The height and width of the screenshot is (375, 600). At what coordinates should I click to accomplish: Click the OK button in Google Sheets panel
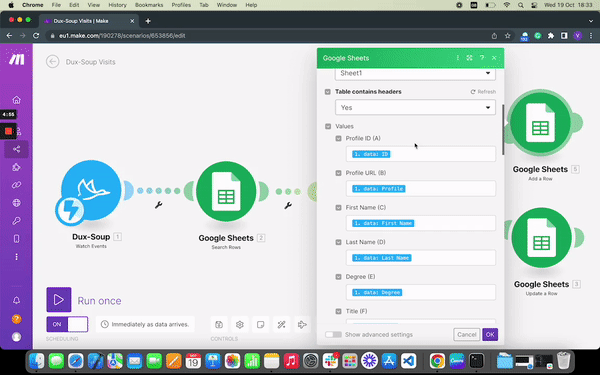[490, 334]
